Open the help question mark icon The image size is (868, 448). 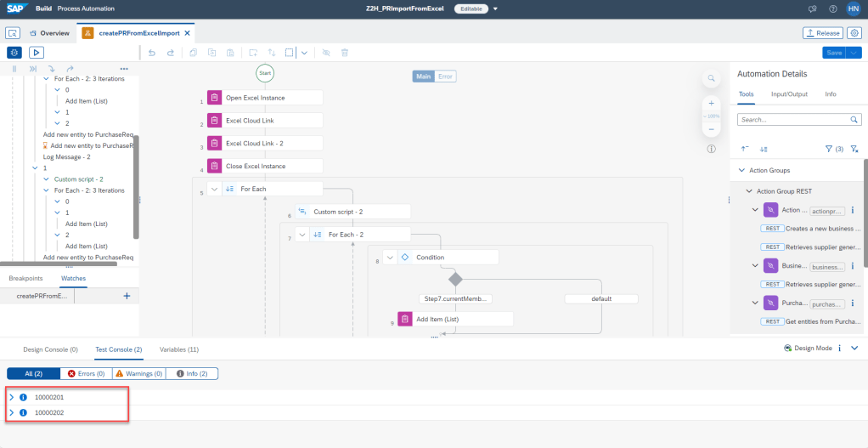coord(831,9)
